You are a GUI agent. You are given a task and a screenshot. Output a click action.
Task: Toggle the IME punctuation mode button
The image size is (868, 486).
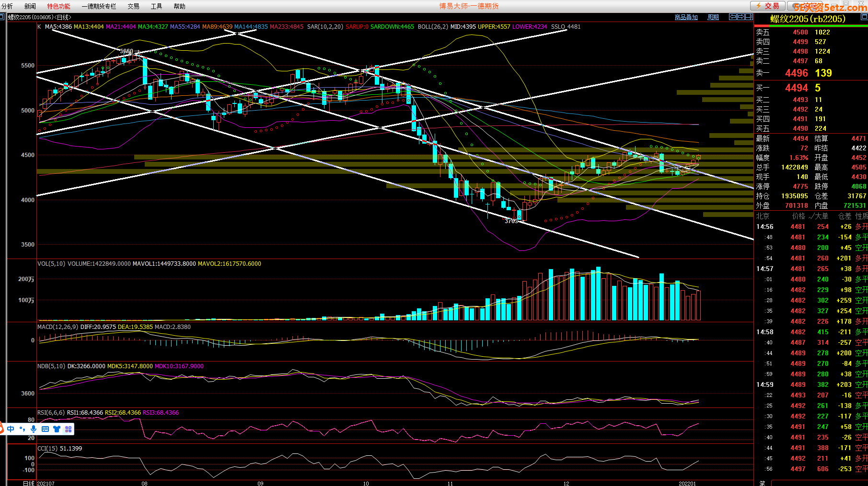tap(22, 429)
